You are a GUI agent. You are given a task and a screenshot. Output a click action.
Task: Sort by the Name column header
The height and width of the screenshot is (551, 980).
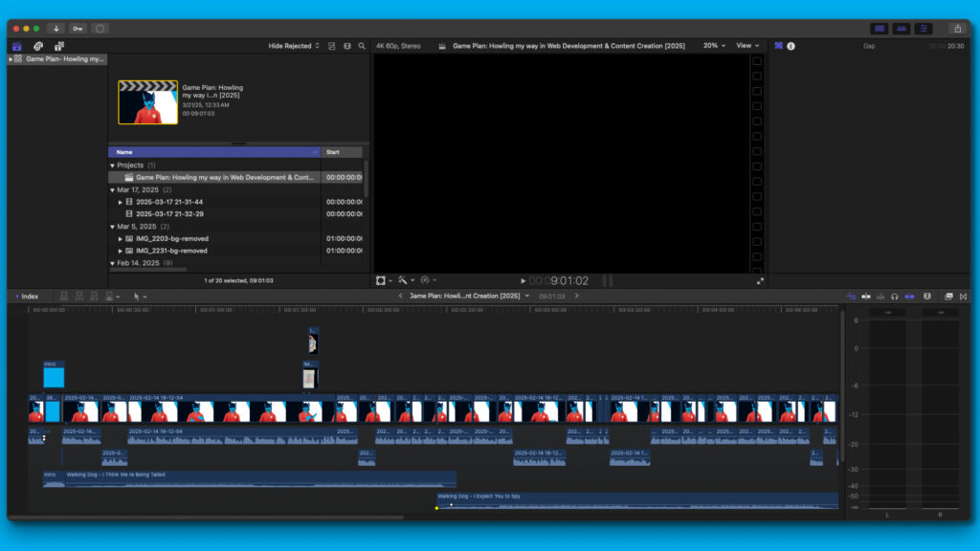(214, 152)
